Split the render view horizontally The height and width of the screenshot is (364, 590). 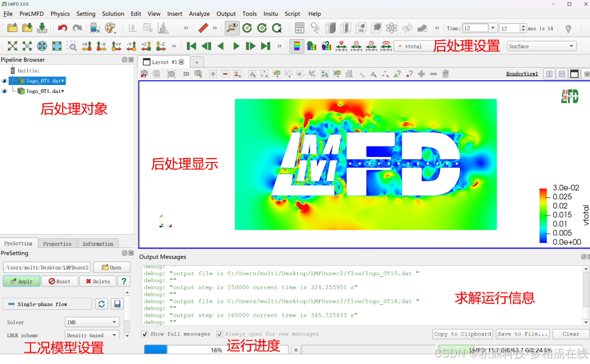click(549, 74)
